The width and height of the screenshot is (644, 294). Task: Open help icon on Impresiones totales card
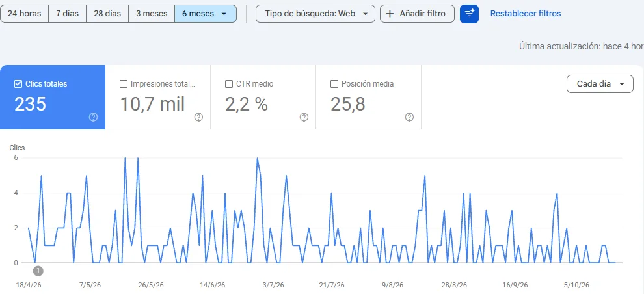pos(199,118)
